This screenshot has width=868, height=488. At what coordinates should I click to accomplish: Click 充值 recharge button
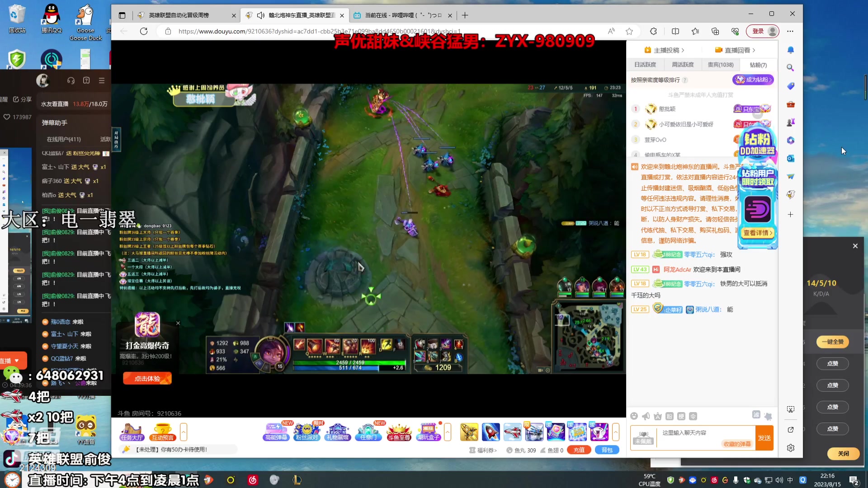[x=579, y=450]
